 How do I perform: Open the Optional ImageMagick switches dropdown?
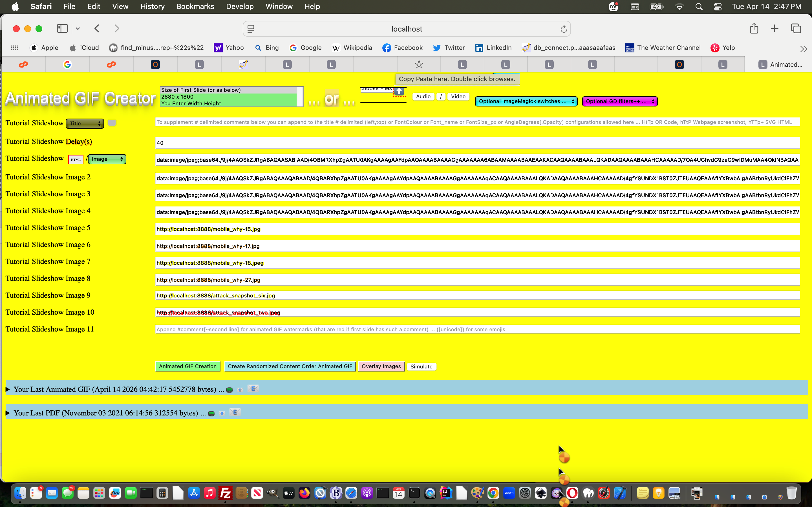point(526,101)
